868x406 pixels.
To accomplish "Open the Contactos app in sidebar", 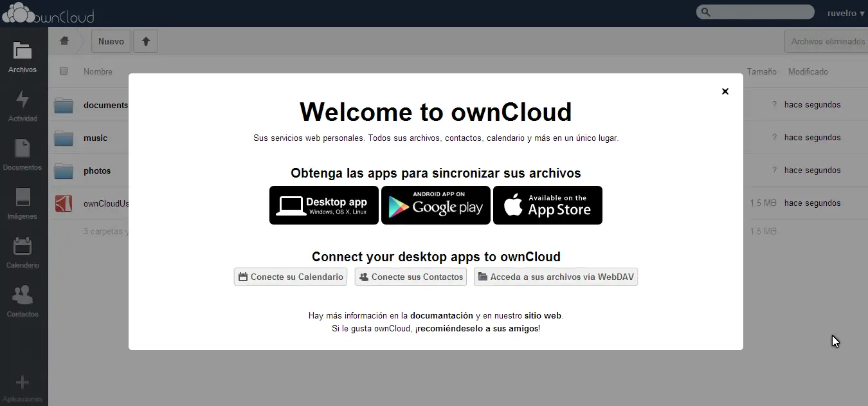I will (x=23, y=302).
